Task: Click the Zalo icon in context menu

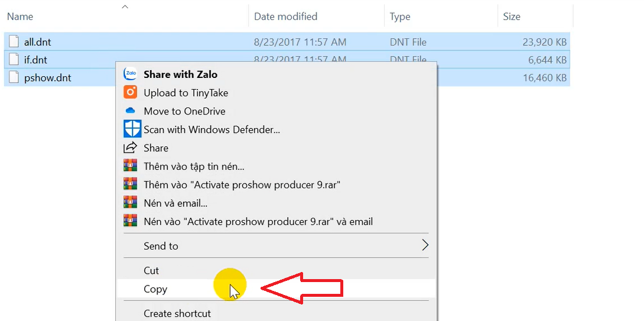Action: pos(130,74)
